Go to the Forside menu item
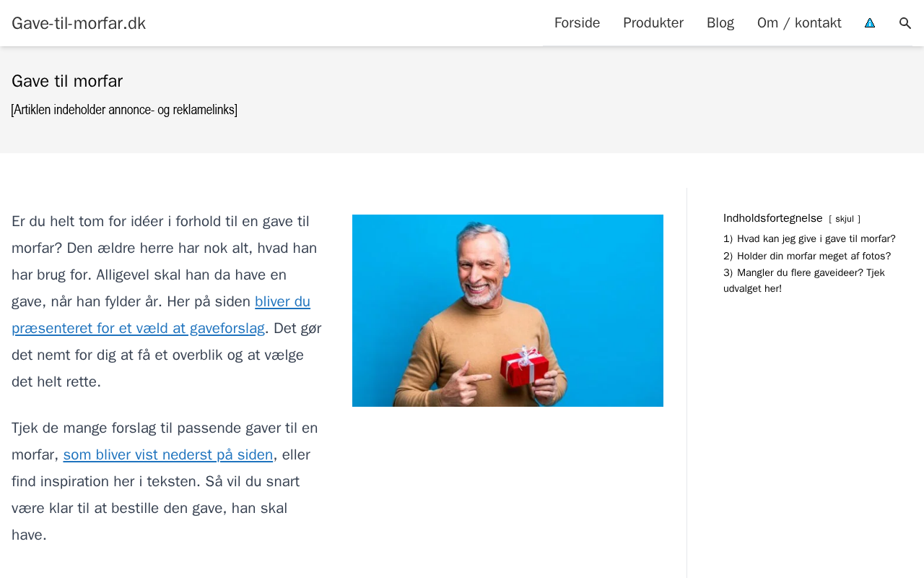Screen dimensions: 924x578 [x=577, y=23]
